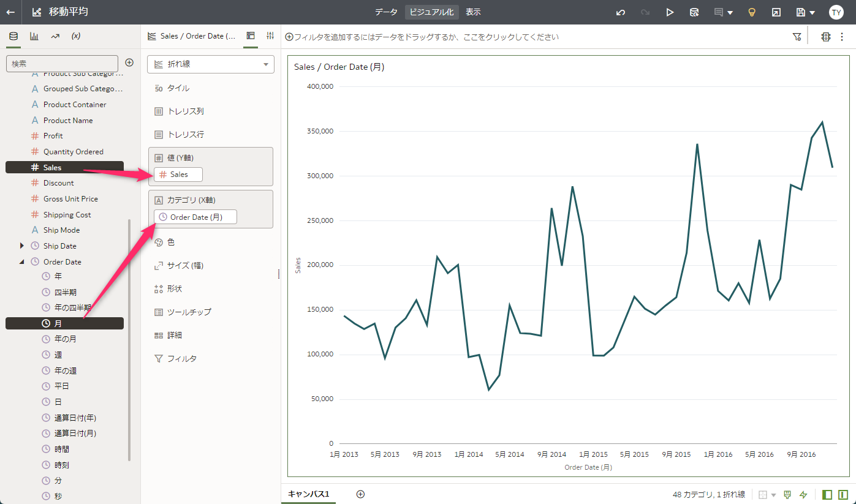
Task: Click the filter bar hint text
Action: point(426,37)
